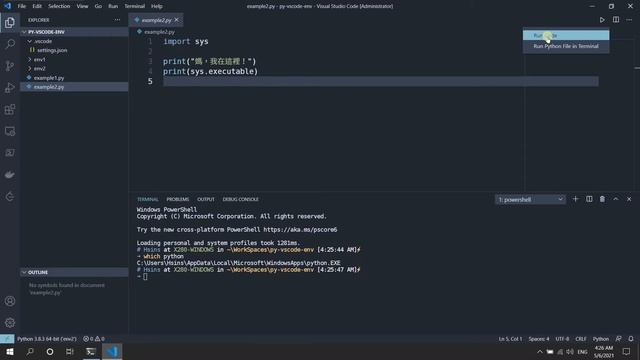The image size is (640, 360).
Task: Kill terminal with trash icon
Action: point(602,199)
